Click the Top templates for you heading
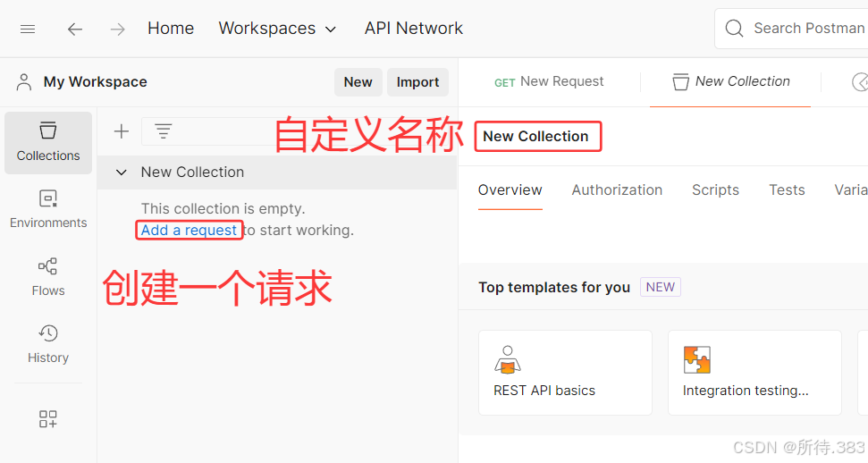 tap(554, 288)
